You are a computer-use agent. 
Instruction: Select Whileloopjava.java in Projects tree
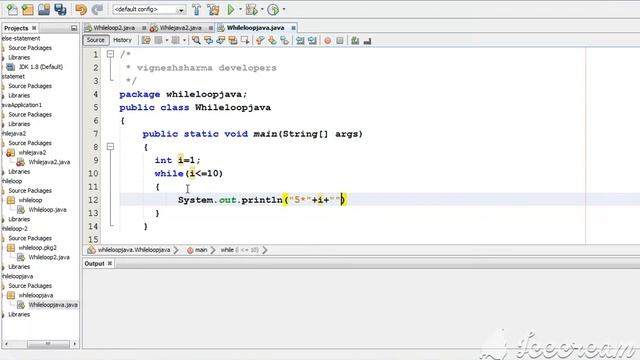(53, 305)
